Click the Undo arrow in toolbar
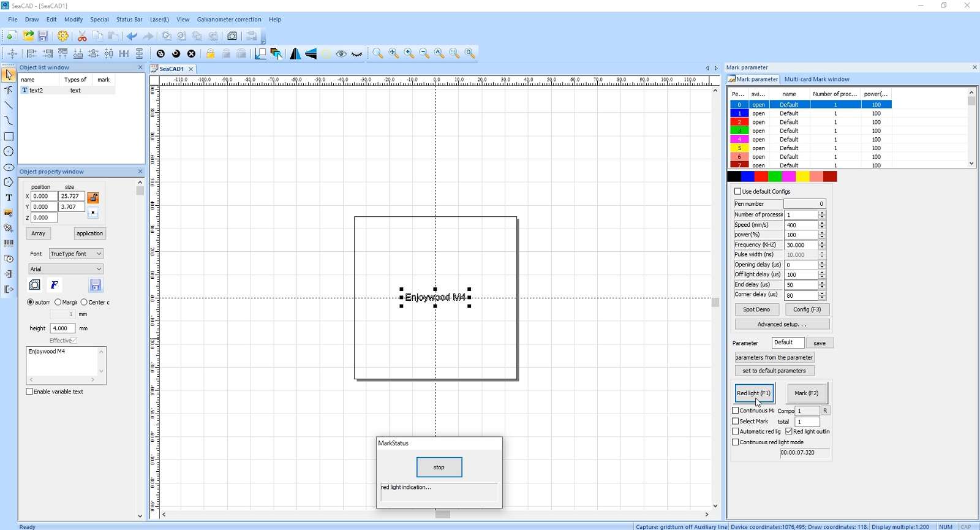The width and height of the screenshot is (980, 530). click(132, 36)
